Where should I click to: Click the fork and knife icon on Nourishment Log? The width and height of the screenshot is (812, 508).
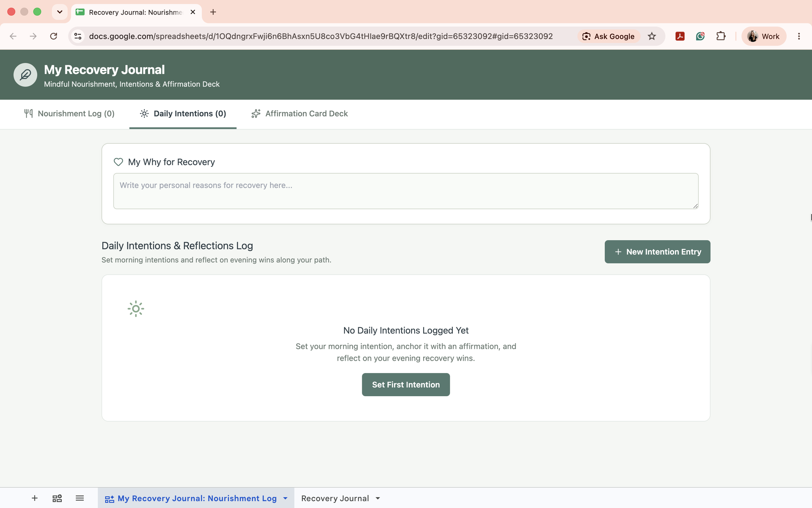click(29, 113)
